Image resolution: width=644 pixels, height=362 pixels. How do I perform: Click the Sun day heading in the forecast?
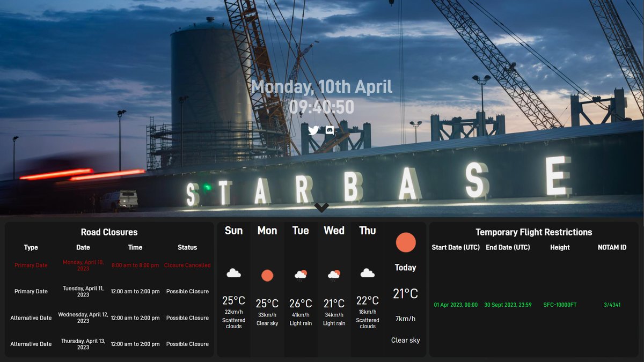point(233,231)
